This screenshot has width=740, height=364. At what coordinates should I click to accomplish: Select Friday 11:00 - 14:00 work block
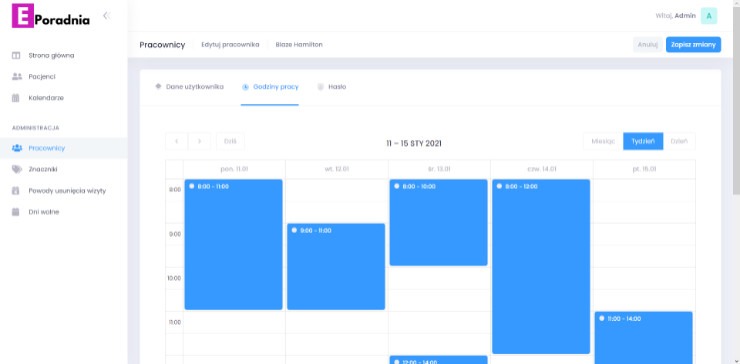[x=644, y=338]
